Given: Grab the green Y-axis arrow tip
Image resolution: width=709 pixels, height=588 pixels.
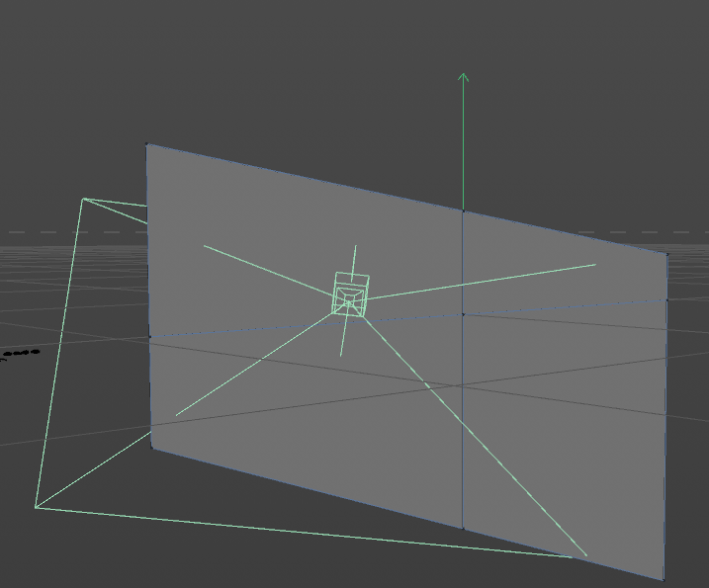Looking at the screenshot, I should click(463, 78).
